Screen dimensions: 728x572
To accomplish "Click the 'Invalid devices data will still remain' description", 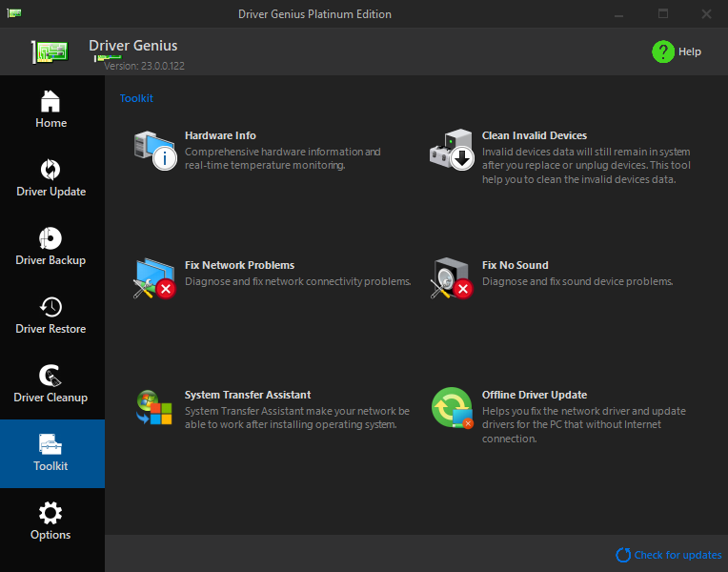I will click(586, 166).
